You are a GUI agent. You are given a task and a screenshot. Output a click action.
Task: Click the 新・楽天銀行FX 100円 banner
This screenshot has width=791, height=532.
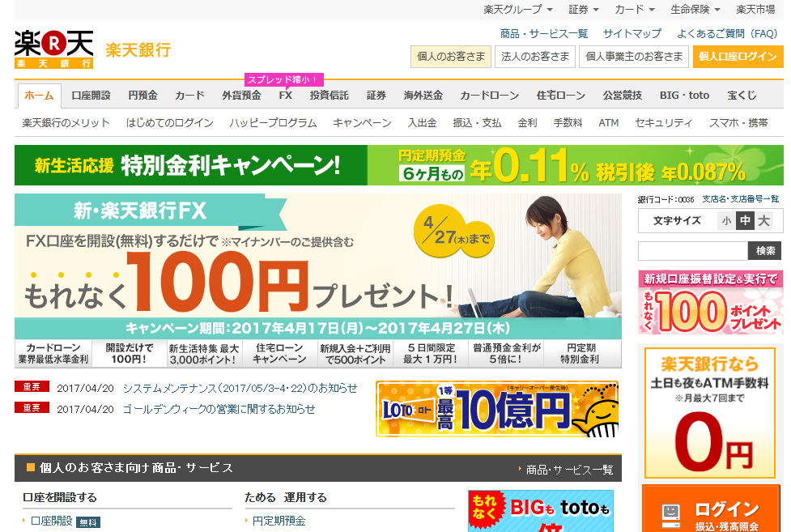pyautogui.click(x=318, y=266)
